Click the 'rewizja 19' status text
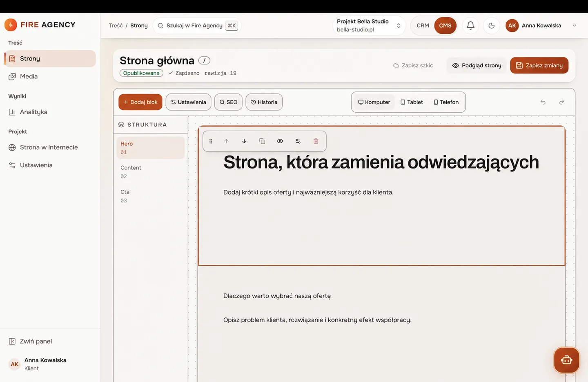Image resolution: width=588 pixels, height=382 pixels. (x=220, y=73)
